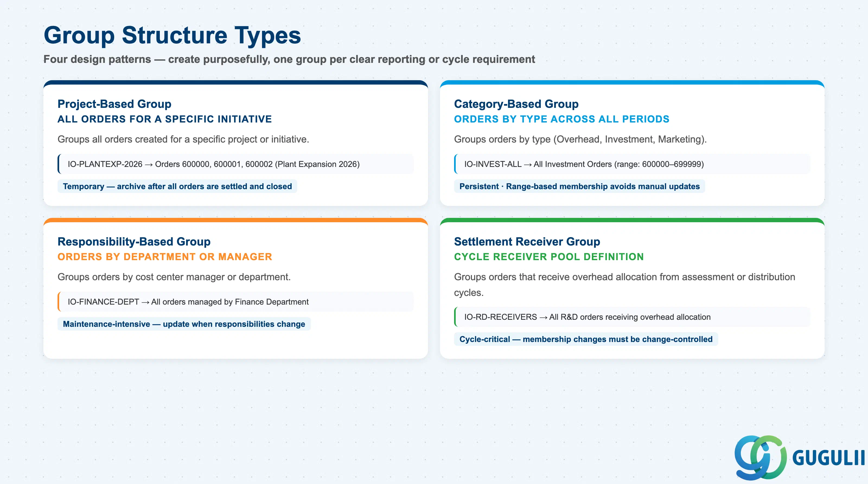The height and width of the screenshot is (484, 868).
Task: Select the IO-FINANCE-DEPT example box
Action: tap(235, 302)
